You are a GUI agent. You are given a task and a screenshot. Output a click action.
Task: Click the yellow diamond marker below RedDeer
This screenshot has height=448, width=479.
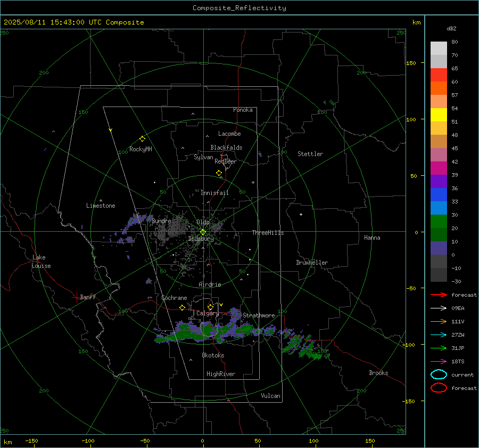[x=219, y=173]
